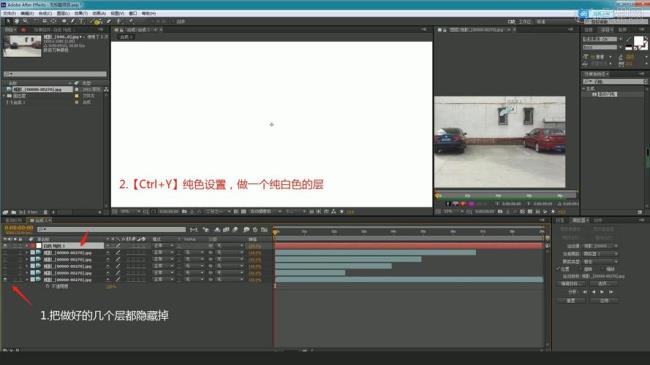Click Analyze backward button in Tracker
Image resolution: width=650 pixels, height=365 pixels.
[x=594, y=292]
